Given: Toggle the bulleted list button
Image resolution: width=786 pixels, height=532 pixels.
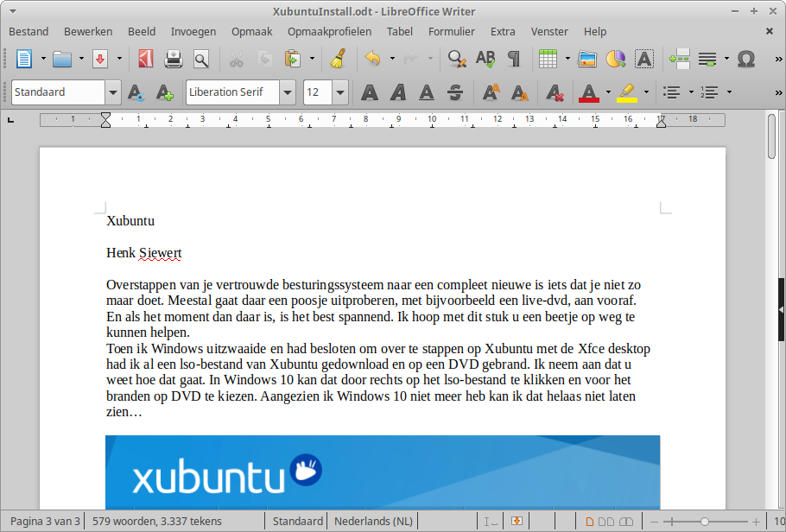Looking at the screenshot, I should pos(671,92).
